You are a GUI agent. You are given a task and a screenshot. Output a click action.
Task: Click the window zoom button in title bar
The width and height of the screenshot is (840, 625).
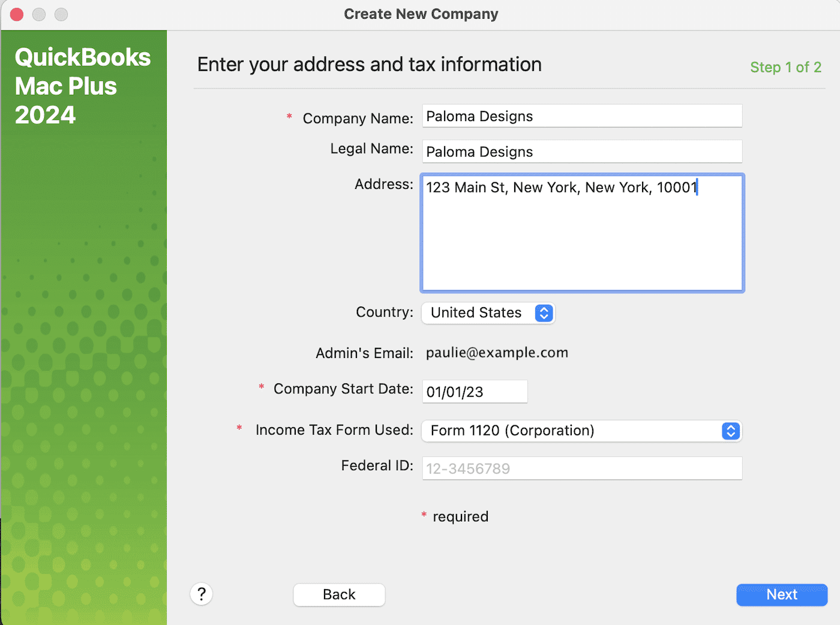[x=61, y=14]
